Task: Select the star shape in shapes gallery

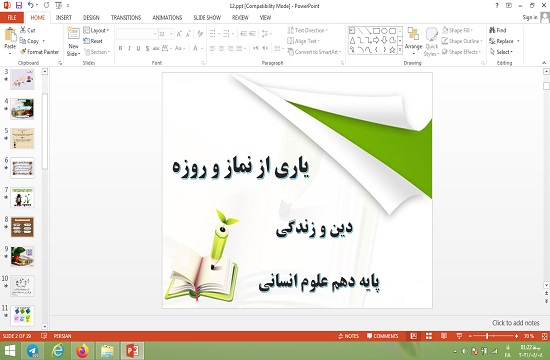Action: coord(393,50)
